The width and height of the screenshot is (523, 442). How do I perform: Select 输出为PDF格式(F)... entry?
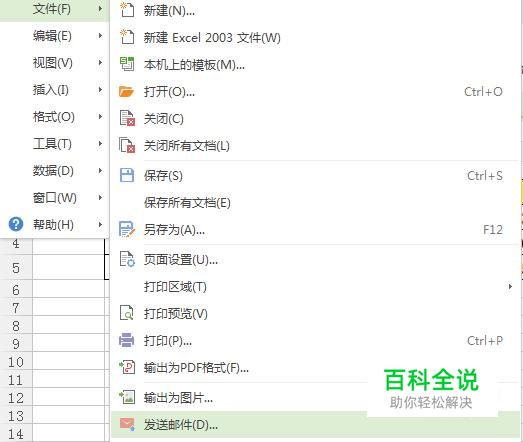[315, 367]
